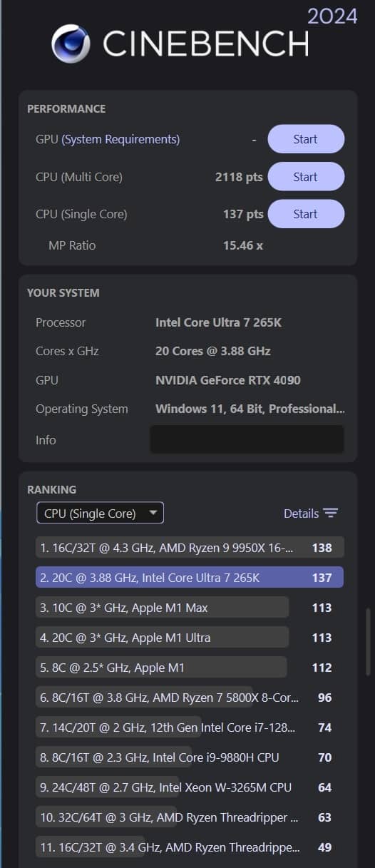Select the AMD Ryzen 9 9950X ranking entry
Image resolution: width=375 pixels, height=868 pixels.
[190, 548]
